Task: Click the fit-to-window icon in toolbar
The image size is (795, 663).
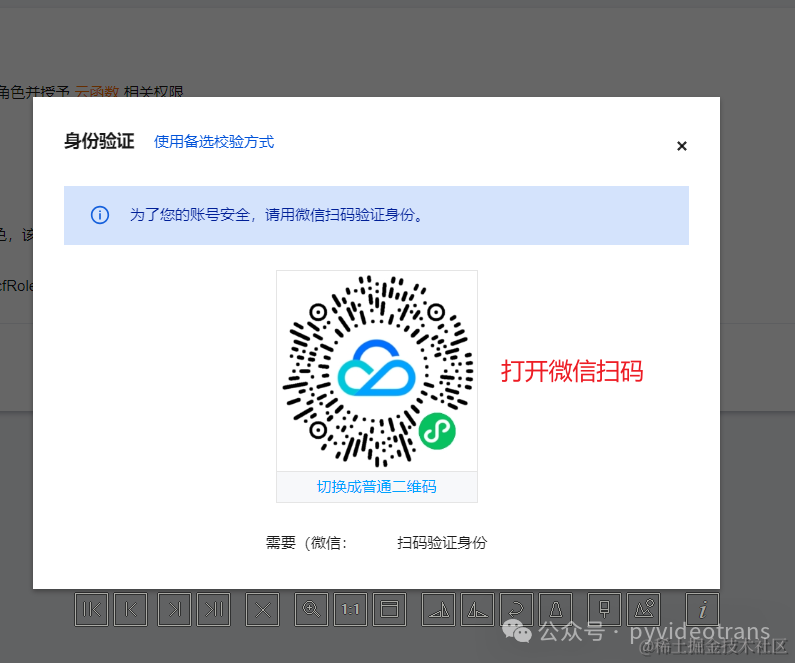Action: [389, 609]
